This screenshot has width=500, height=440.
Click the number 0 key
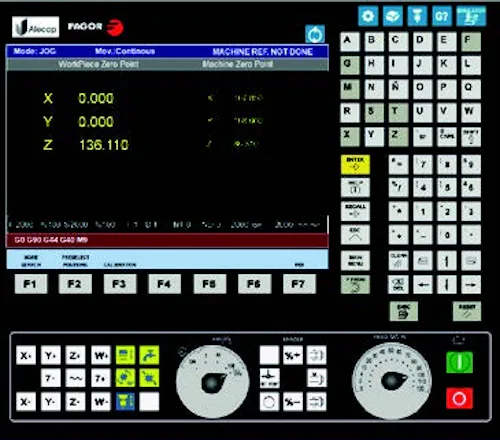[x=447, y=235]
